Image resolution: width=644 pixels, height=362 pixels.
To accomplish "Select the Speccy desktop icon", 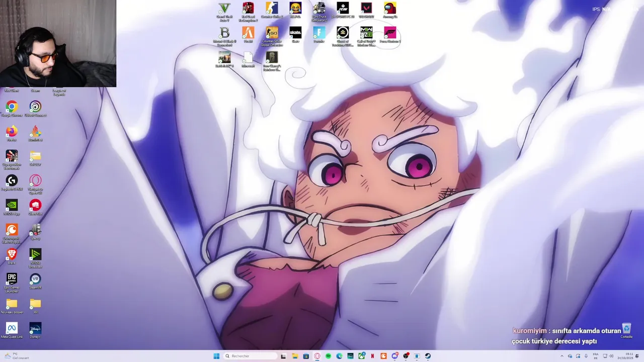I will 35,232.
